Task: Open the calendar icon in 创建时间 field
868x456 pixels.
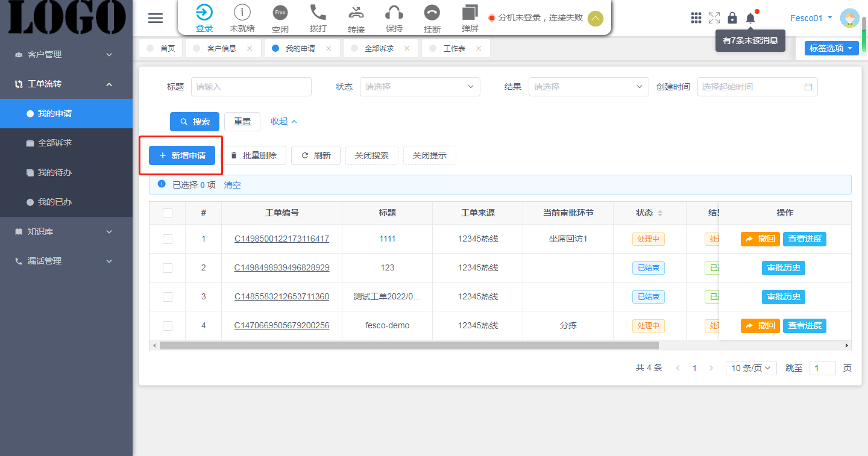Action: [808, 87]
